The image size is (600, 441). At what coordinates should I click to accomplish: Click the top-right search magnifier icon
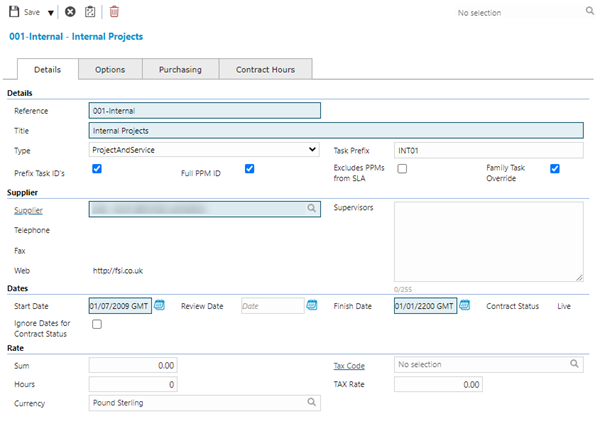tap(589, 13)
